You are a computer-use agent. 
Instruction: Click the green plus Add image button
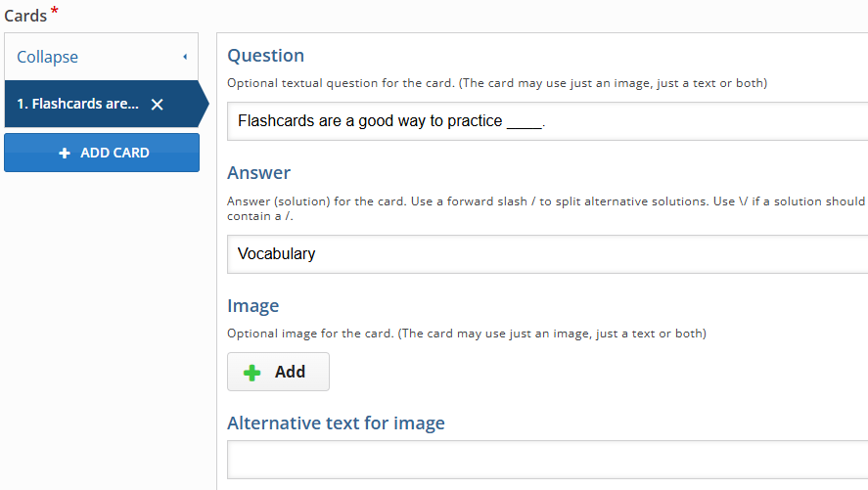(278, 372)
